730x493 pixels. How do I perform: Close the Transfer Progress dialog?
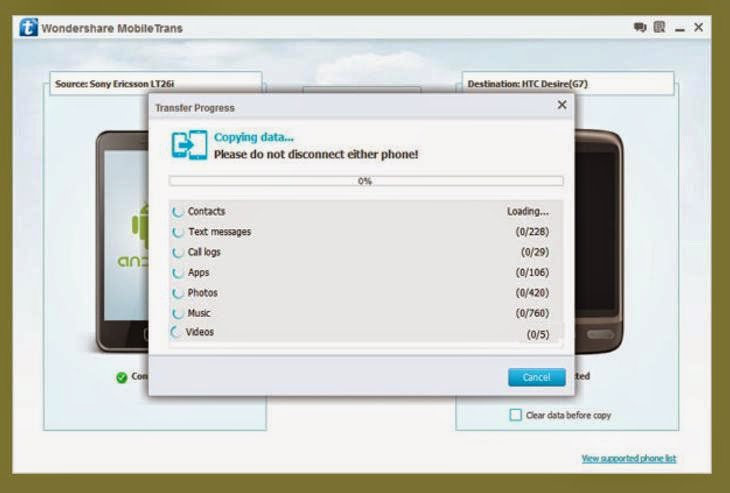click(562, 105)
